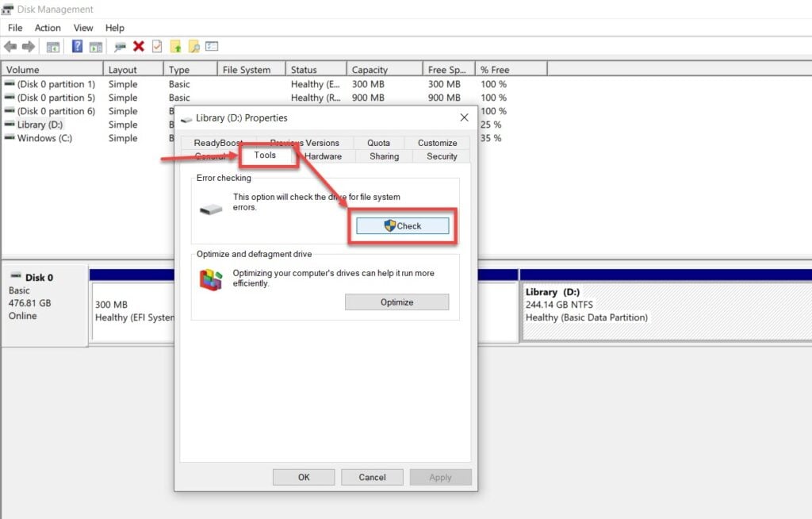Click the colorful defragment blocks icon
Screen dimensions: 812x519
click(x=211, y=280)
